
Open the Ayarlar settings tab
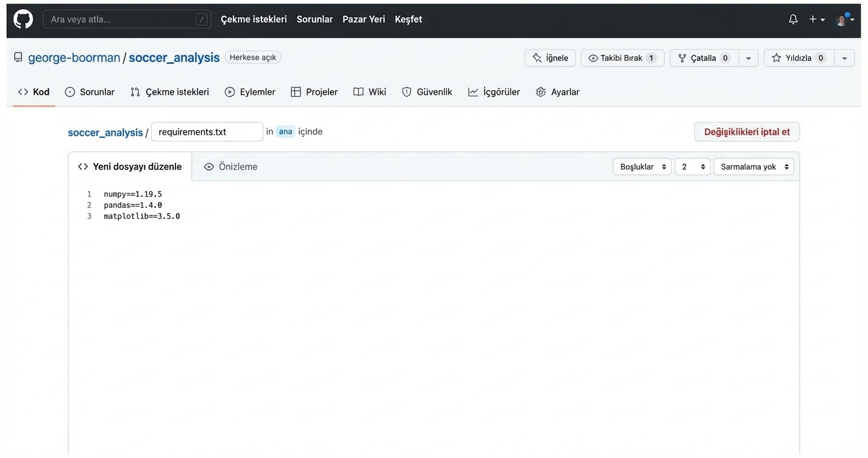pos(557,92)
